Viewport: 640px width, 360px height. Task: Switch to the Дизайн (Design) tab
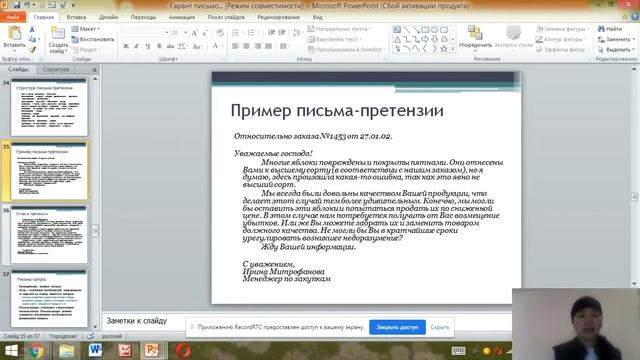pos(109,17)
